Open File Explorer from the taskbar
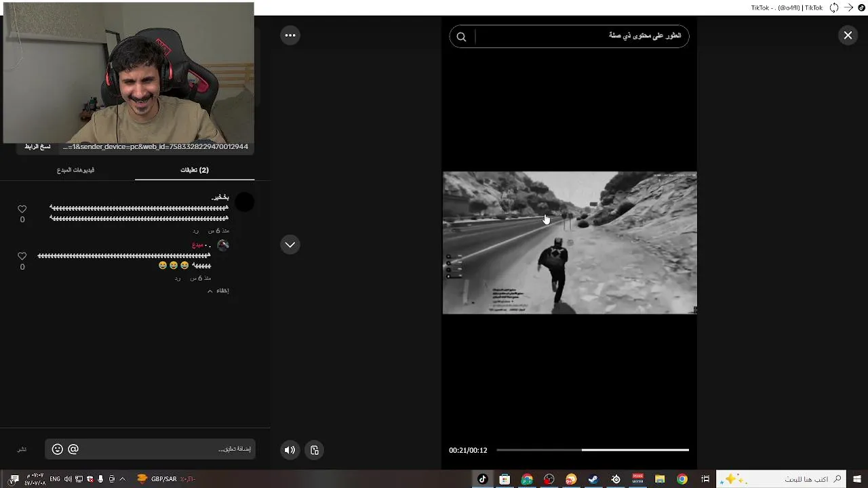The height and width of the screenshot is (488, 868). click(x=660, y=479)
